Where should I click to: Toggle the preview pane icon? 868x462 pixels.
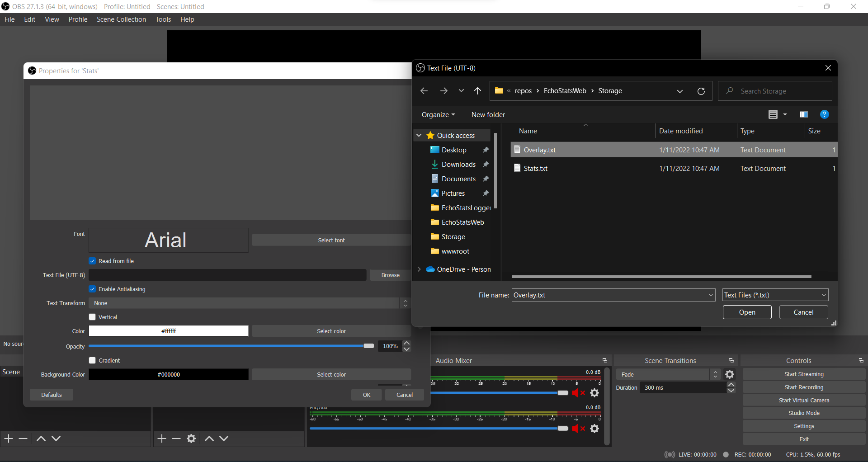pyautogui.click(x=804, y=114)
